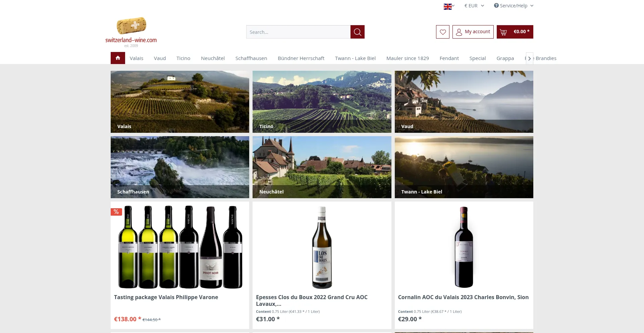644x333 pixels.
Task: Expand the EUR currency dropdown
Action: point(474,6)
